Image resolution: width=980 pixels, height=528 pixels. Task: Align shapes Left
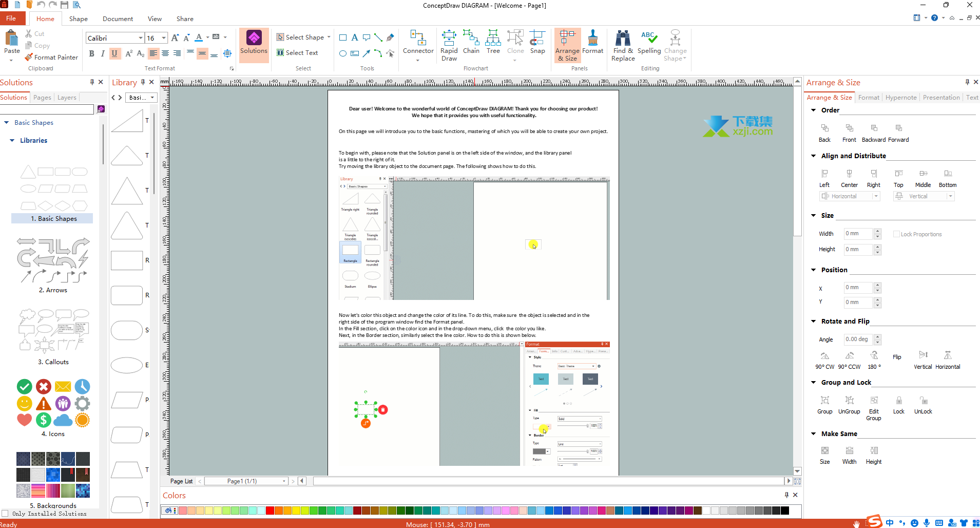[824, 178]
